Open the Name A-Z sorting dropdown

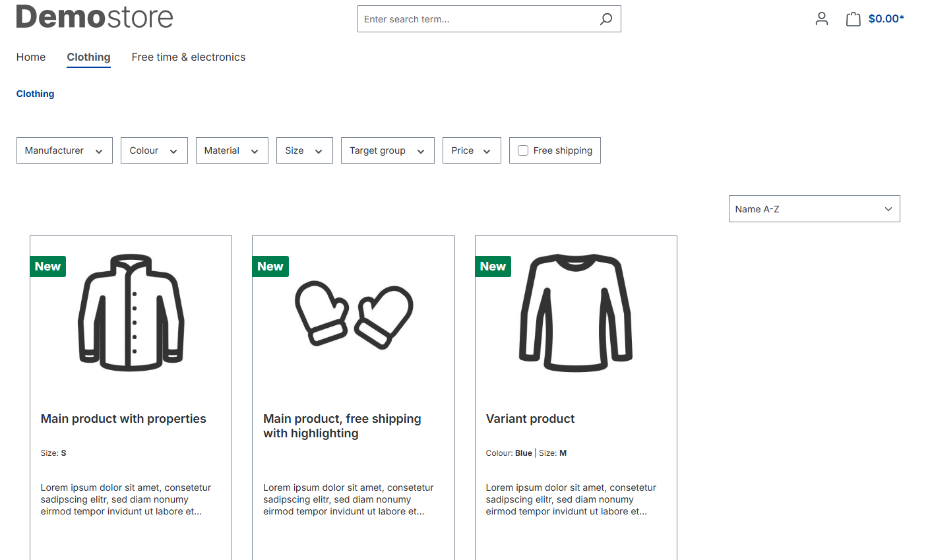[814, 209]
